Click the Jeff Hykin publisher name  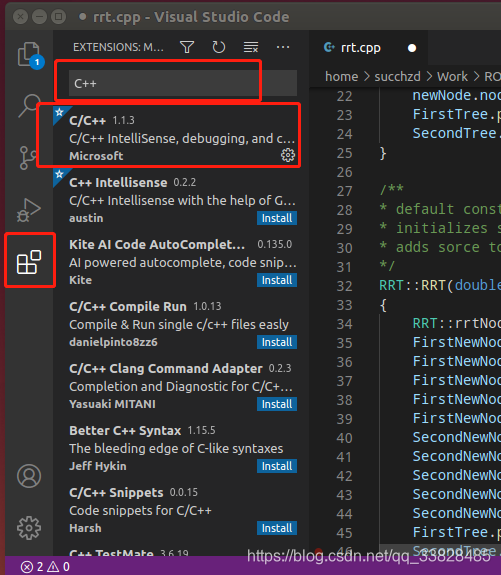(98, 466)
